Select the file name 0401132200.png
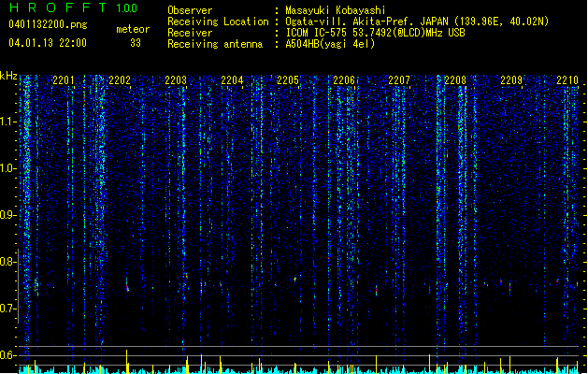 pyautogui.click(x=48, y=24)
